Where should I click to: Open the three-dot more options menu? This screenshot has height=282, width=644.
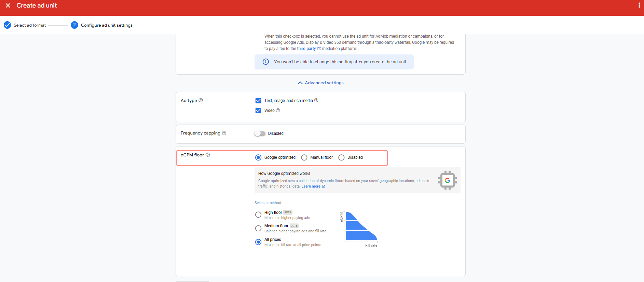click(x=639, y=5)
